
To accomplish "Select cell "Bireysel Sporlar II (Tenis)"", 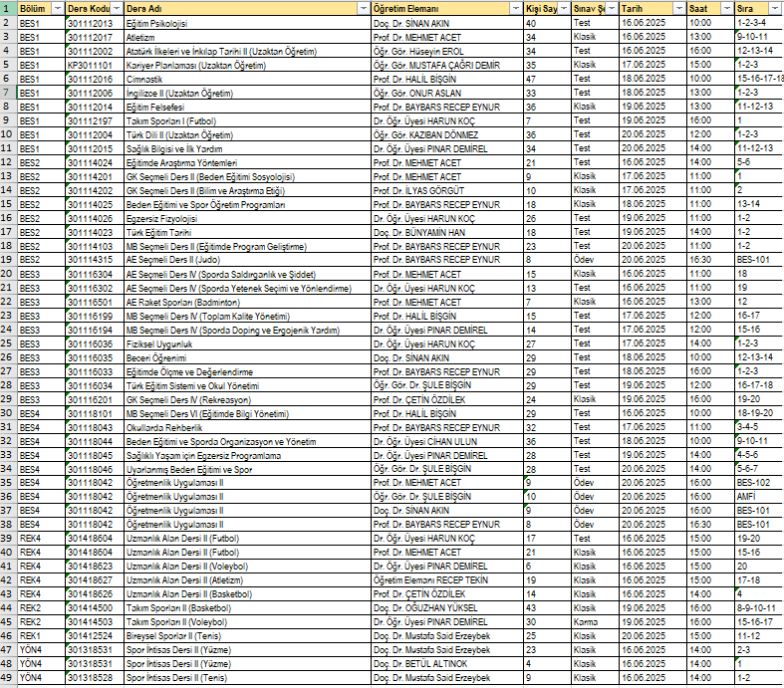I will click(x=247, y=636).
